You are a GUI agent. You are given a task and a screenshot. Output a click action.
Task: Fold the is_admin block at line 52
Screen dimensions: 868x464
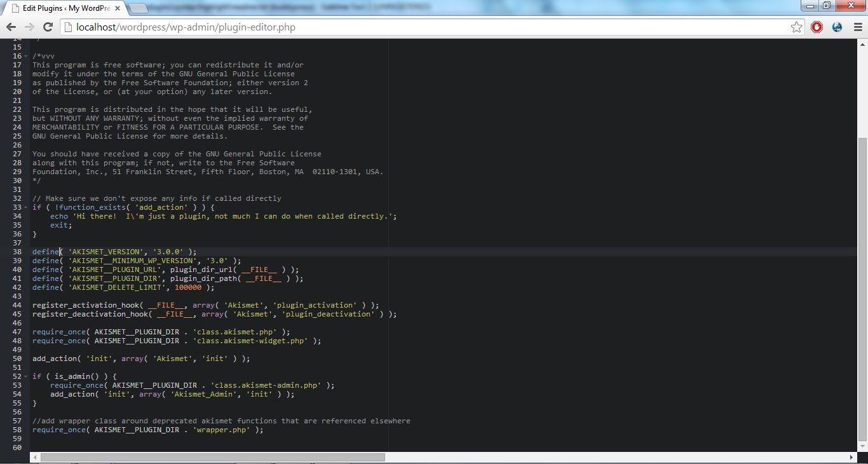pyautogui.click(x=26, y=376)
